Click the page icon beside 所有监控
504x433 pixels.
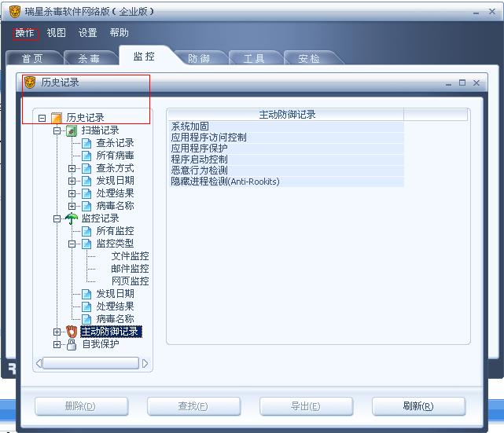86,231
